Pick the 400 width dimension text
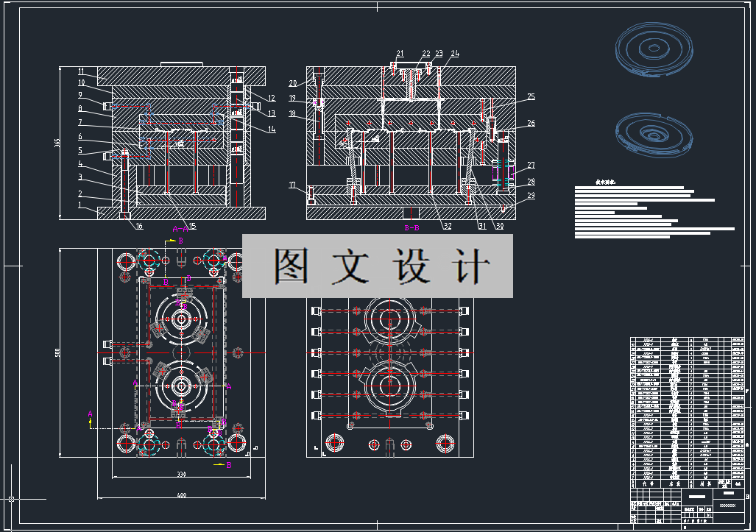756x532 pixels. click(x=181, y=495)
